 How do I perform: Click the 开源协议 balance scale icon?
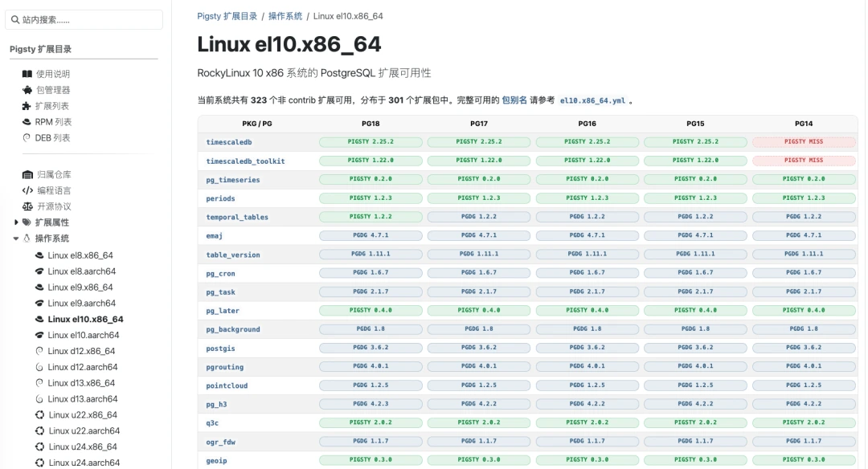[27, 206]
